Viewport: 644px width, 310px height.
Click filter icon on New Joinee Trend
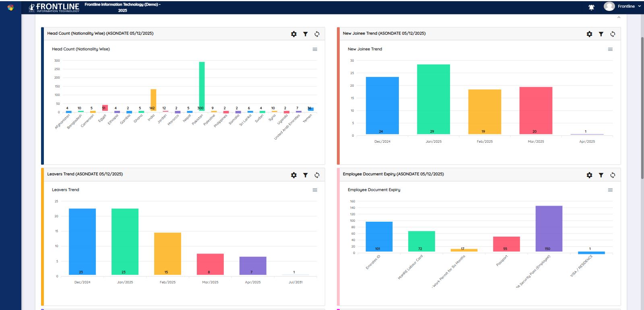pyautogui.click(x=601, y=34)
